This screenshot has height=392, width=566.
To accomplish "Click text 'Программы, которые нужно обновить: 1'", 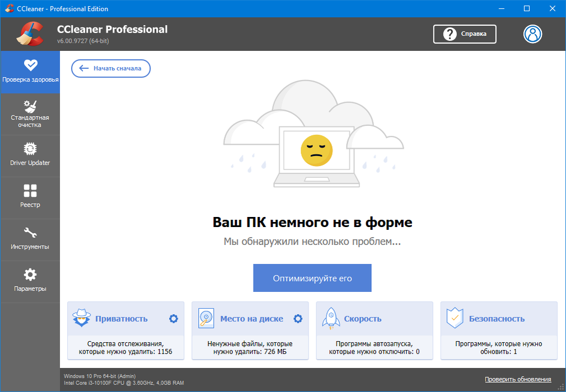I will (x=498, y=348).
